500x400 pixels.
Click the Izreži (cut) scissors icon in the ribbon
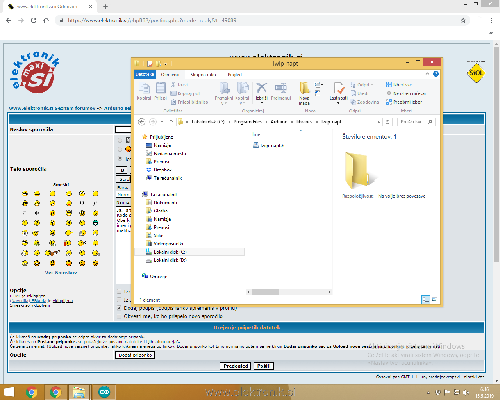tap(179, 85)
